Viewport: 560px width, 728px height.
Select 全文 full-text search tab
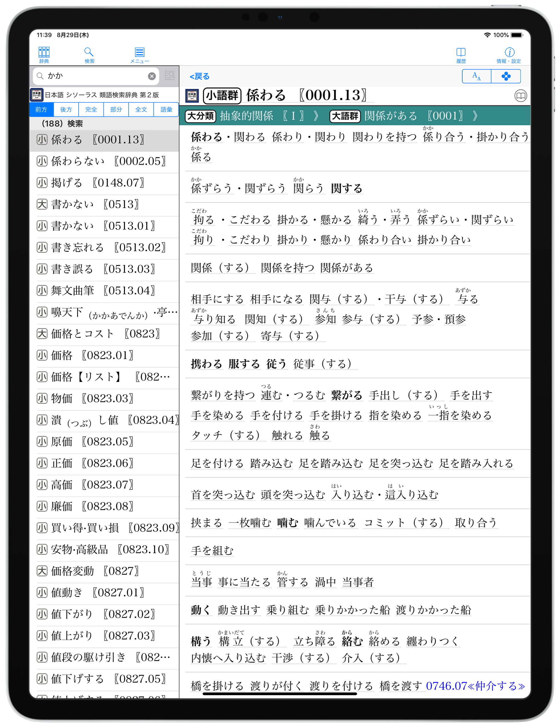coord(141,110)
